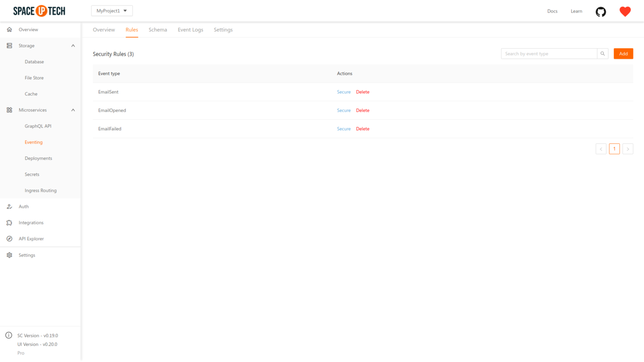This screenshot has width=644, height=362.
Task: Click the Auth user-key icon
Action: (10, 207)
